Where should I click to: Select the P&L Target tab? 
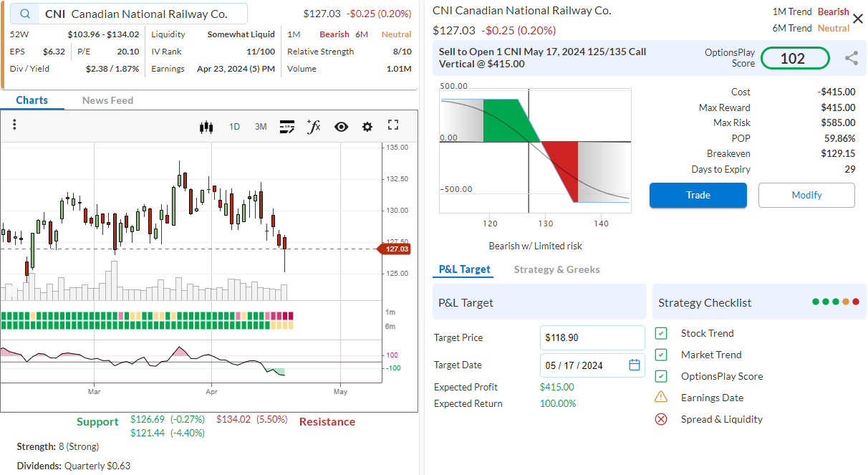(x=465, y=269)
